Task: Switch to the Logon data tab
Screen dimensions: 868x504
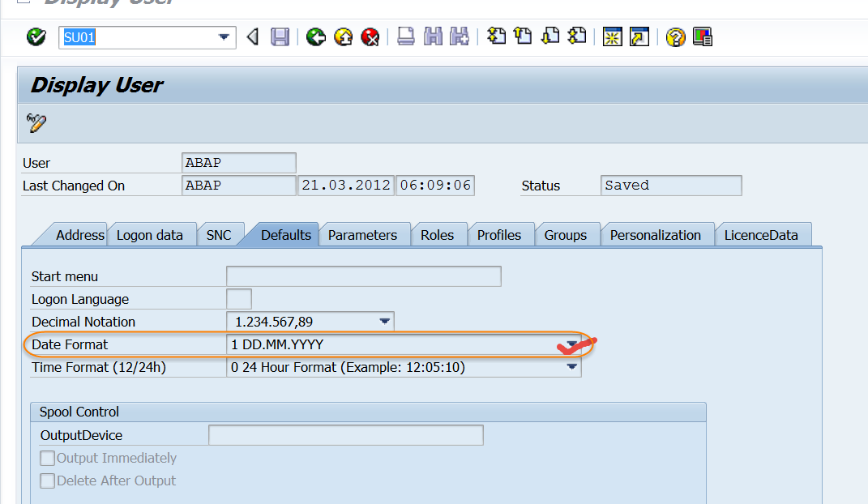Action: click(149, 235)
